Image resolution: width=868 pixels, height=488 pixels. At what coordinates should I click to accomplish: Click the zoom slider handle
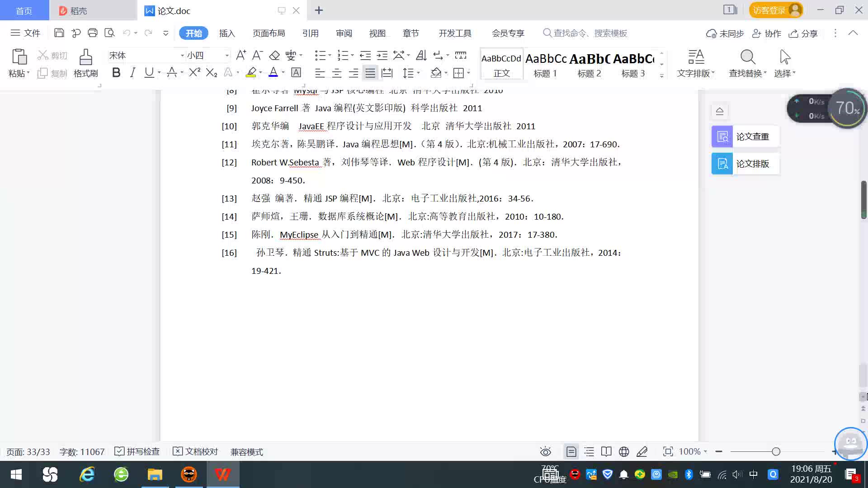point(776,451)
